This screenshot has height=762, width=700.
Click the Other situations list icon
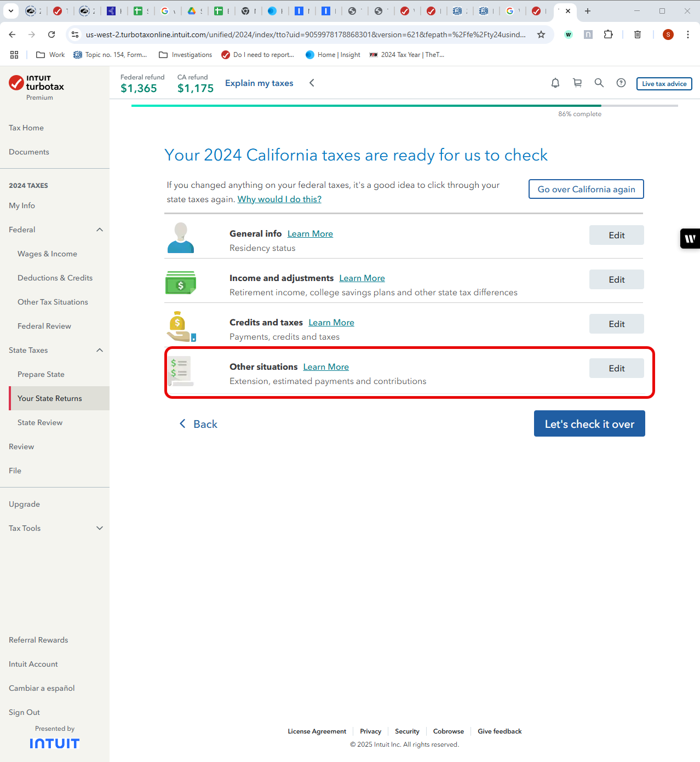180,371
